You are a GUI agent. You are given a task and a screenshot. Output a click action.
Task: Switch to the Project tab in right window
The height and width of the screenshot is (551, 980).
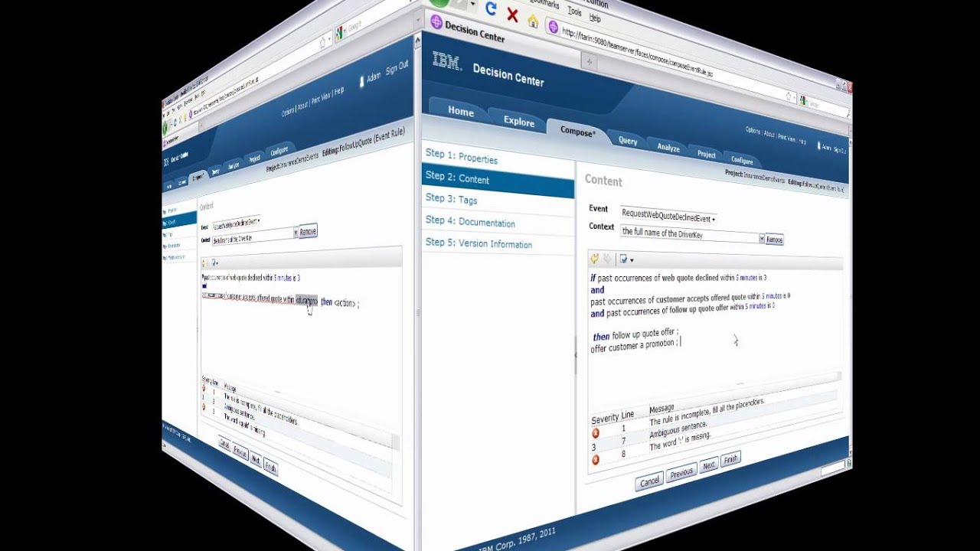pos(707,154)
